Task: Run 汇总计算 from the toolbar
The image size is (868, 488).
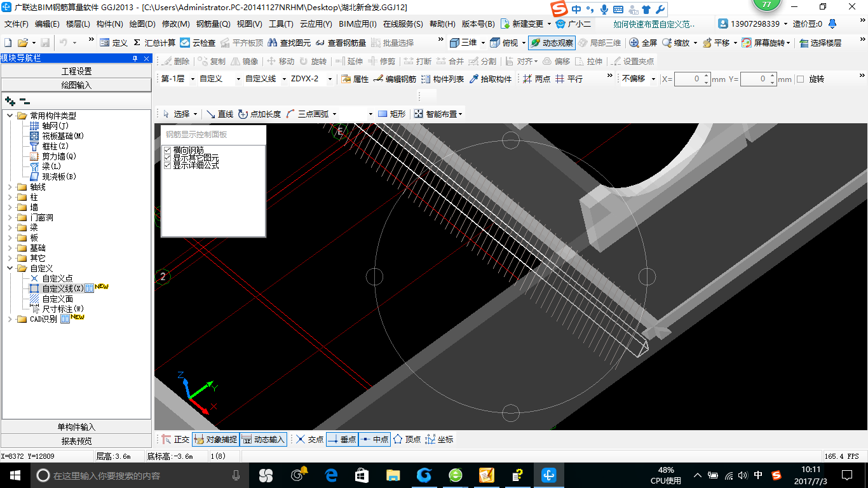Action: pyautogui.click(x=154, y=43)
